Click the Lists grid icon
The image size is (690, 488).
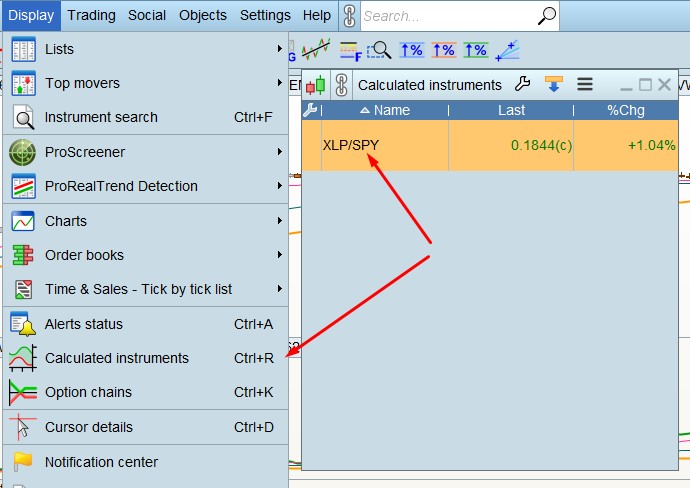tap(23, 49)
